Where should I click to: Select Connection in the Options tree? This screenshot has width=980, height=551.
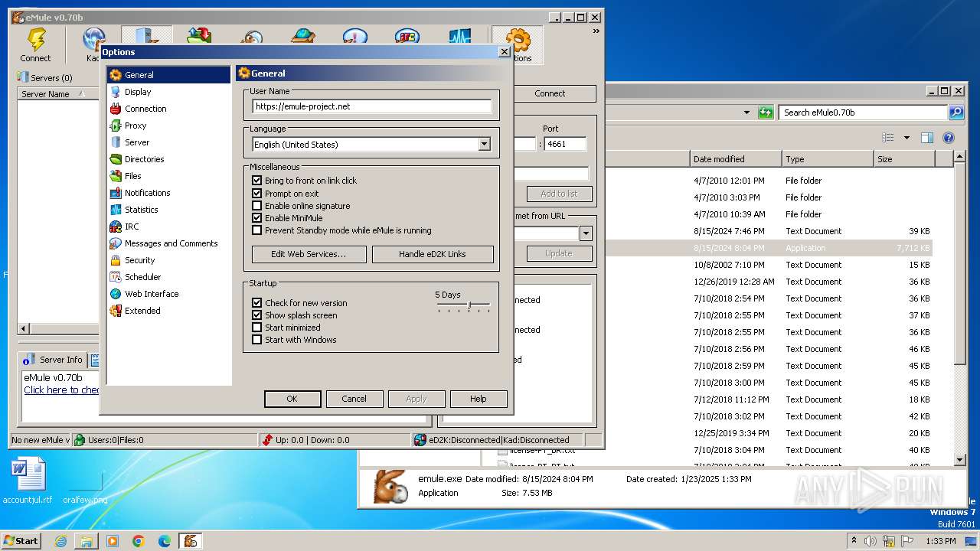pyautogui.click(x=145, y=109)
